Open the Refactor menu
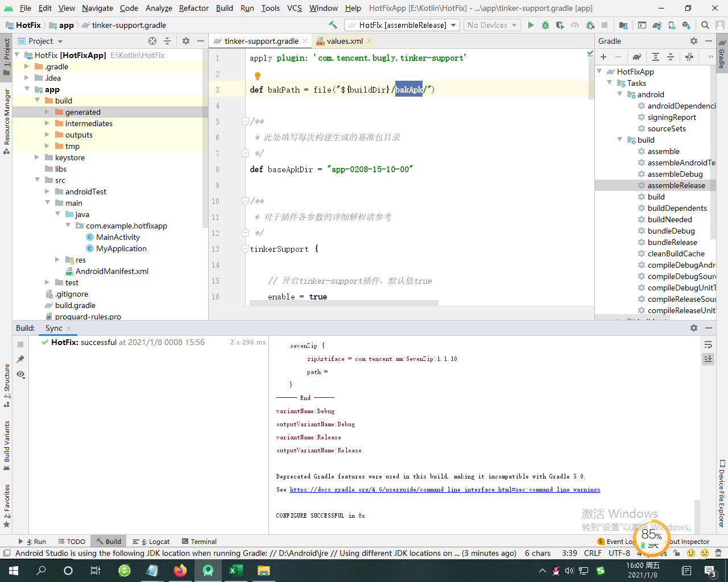The width and height of the screenshot is (728, 582). 194,8
